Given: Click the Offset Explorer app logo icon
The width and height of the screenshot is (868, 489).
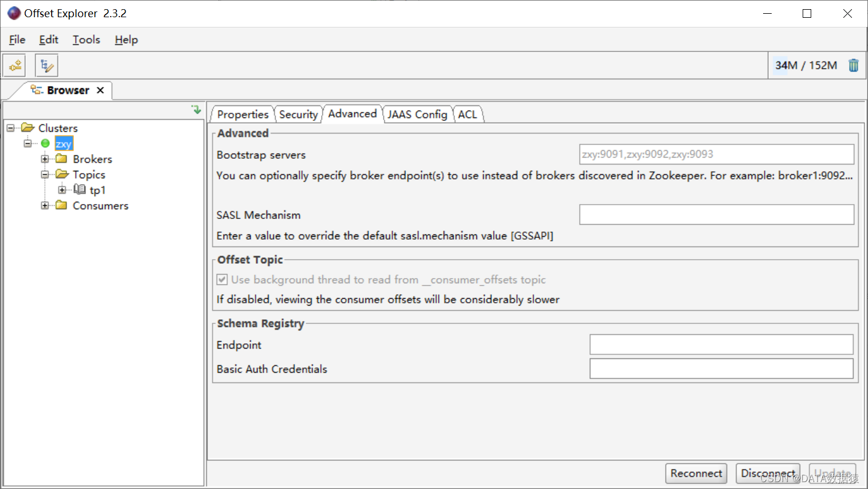Looking at the screenshot, I should pyautogui.click(x=14, y=13).
